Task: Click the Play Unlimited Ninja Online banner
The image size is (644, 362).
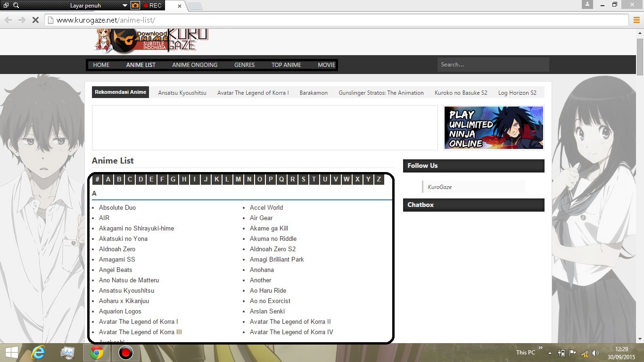Action: point(494,128)
